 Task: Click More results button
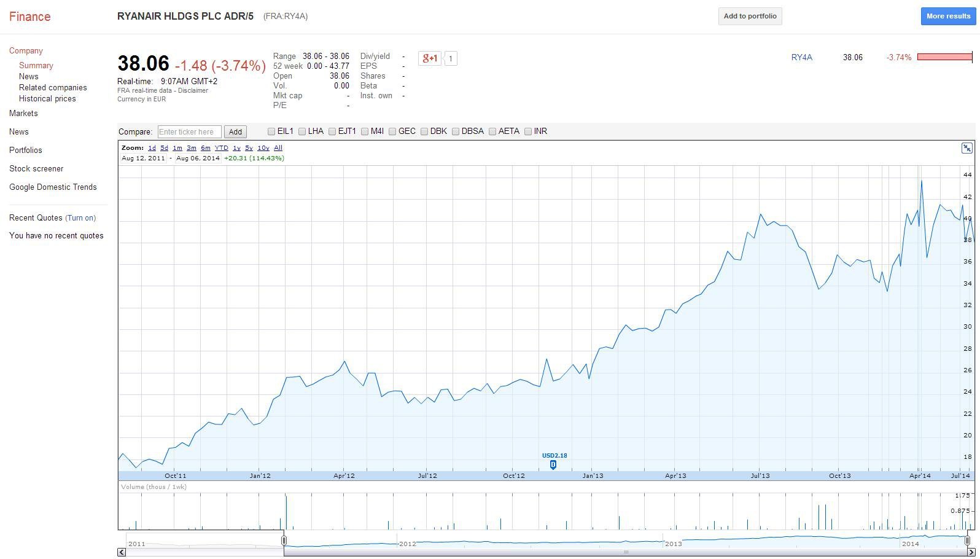(948, 17)
